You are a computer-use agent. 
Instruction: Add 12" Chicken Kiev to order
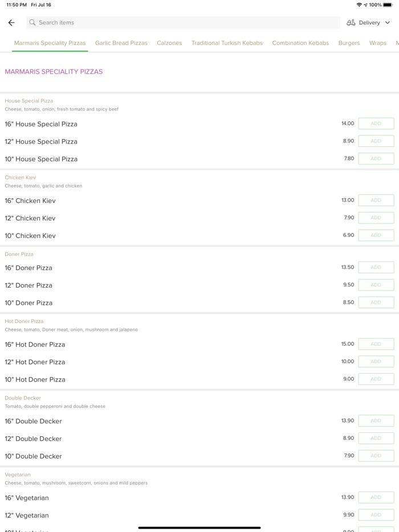pos(376,218)
